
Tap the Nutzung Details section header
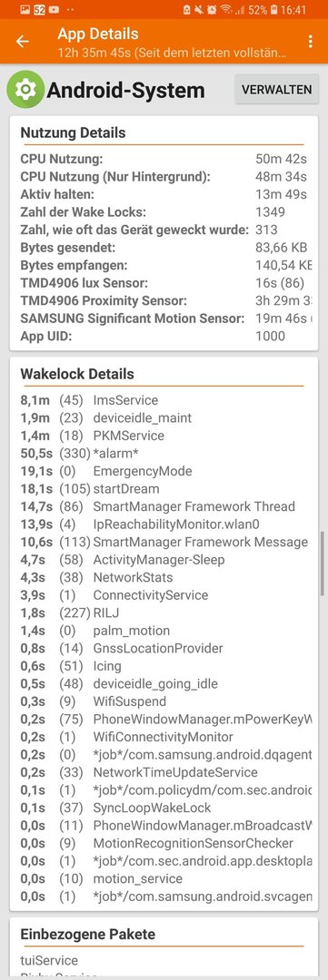(73, 132)
